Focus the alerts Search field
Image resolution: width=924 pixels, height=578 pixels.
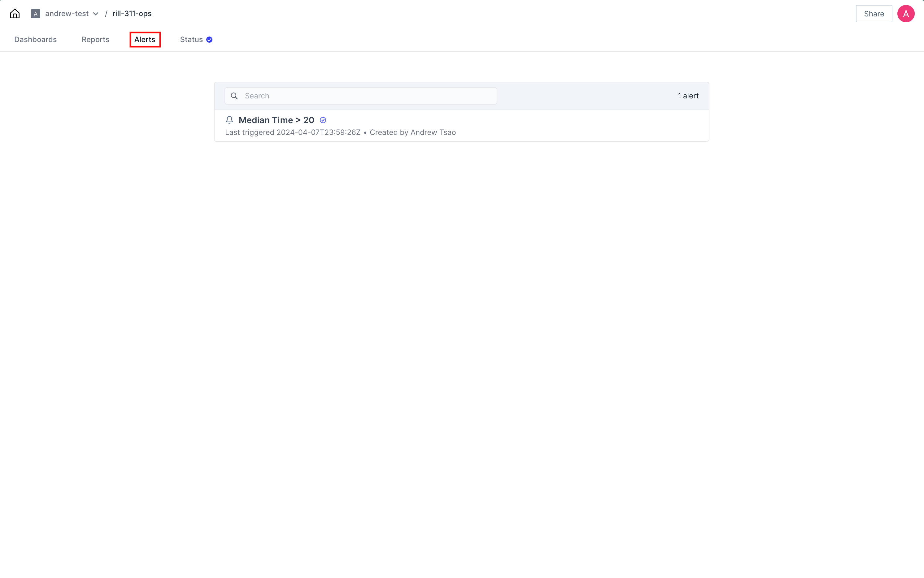367,96
